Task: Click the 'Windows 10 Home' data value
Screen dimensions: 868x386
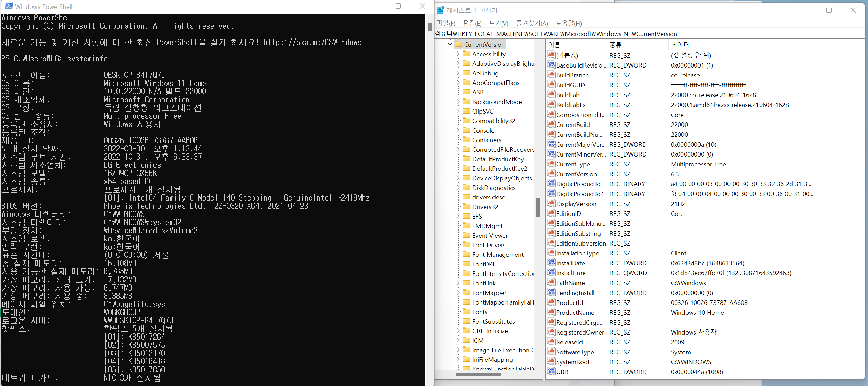Action: point(697,312)
